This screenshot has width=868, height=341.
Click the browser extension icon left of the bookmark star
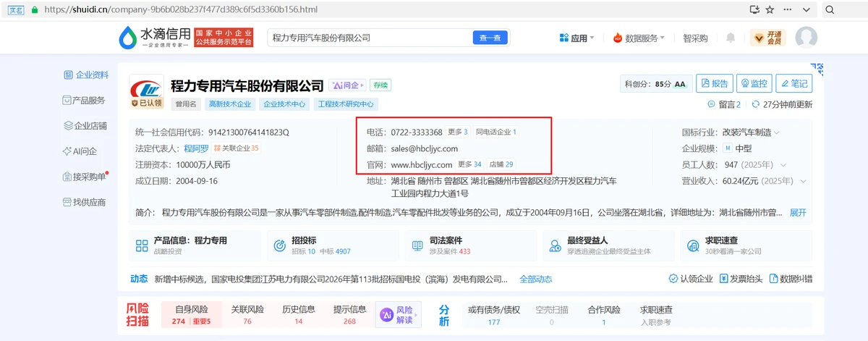754,10
